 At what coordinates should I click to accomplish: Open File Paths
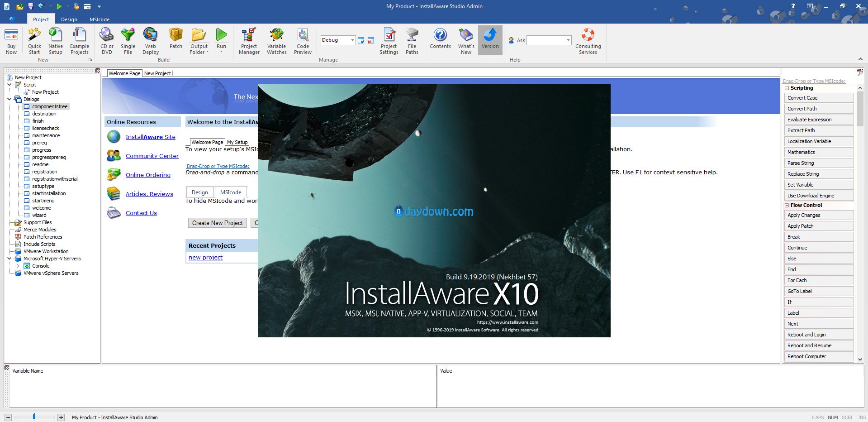pos(412,41)
